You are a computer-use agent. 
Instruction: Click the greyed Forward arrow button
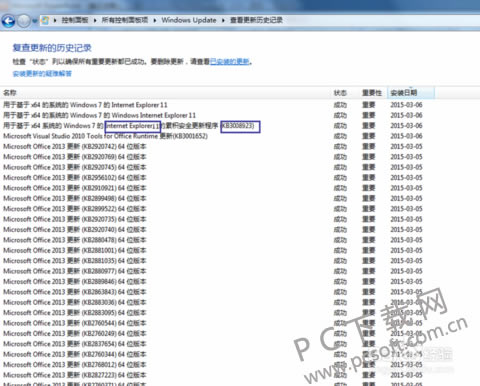pos(24,21)
